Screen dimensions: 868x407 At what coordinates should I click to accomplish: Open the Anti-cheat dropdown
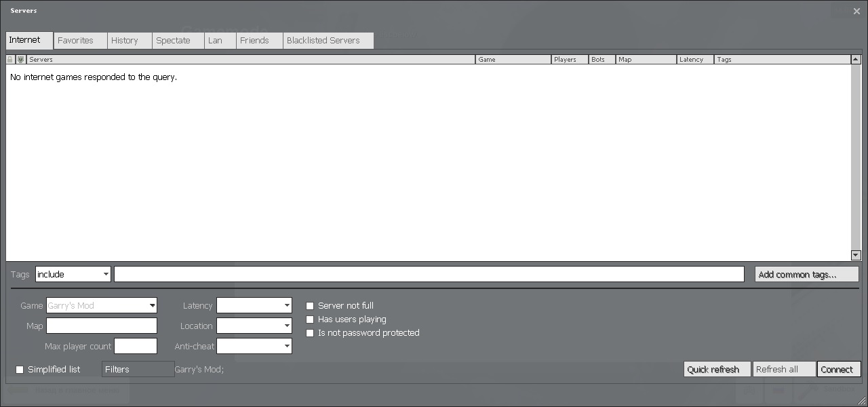pos(254,347)
